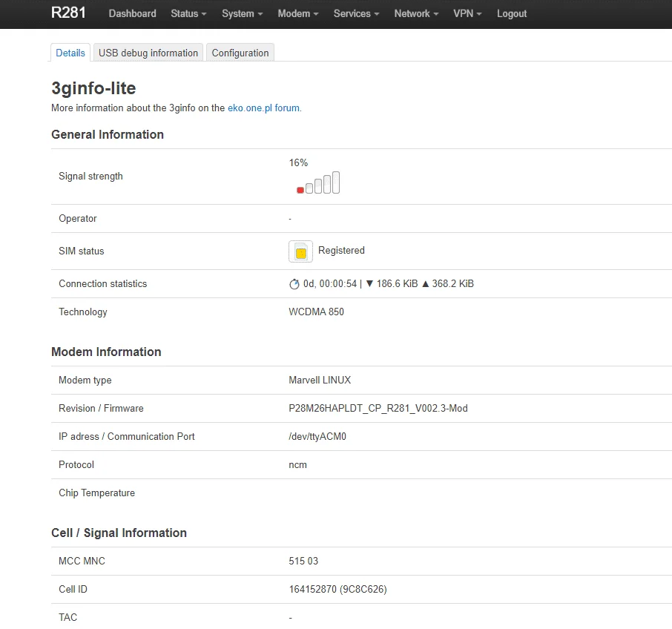
Task: Go to the Dashboard page
Action: pyautogui.click(x=133, y=13)
